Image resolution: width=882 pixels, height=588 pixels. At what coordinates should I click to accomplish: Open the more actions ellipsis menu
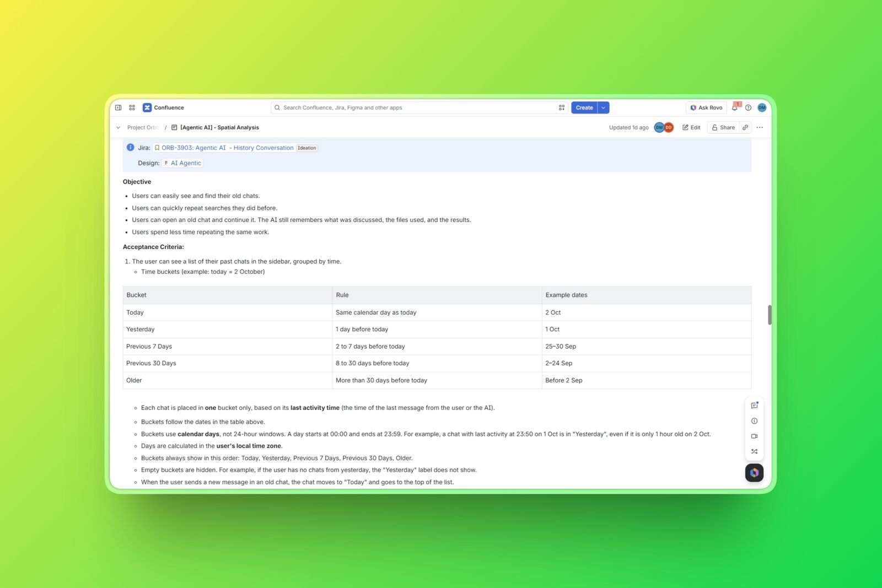point(760,127)
